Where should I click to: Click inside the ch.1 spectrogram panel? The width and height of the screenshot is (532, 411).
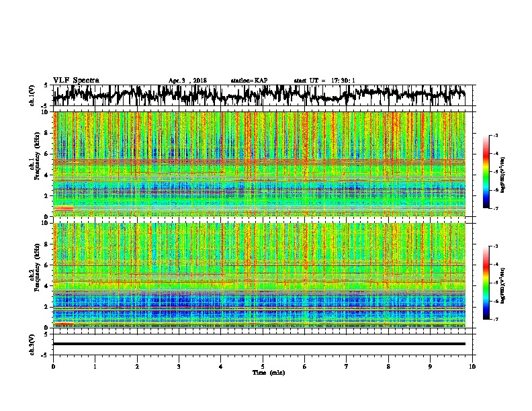tap(259, 164)
